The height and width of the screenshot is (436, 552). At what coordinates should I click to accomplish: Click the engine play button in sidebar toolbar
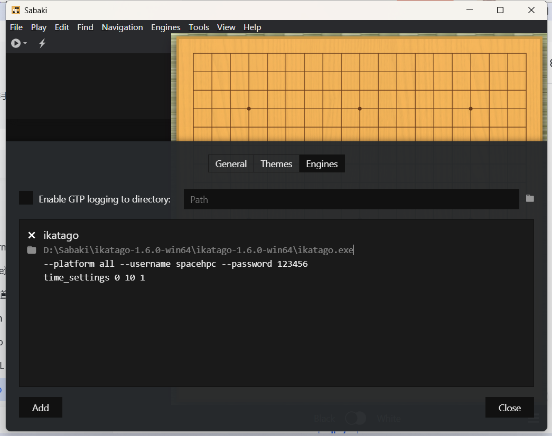click(x=15, y=43)
